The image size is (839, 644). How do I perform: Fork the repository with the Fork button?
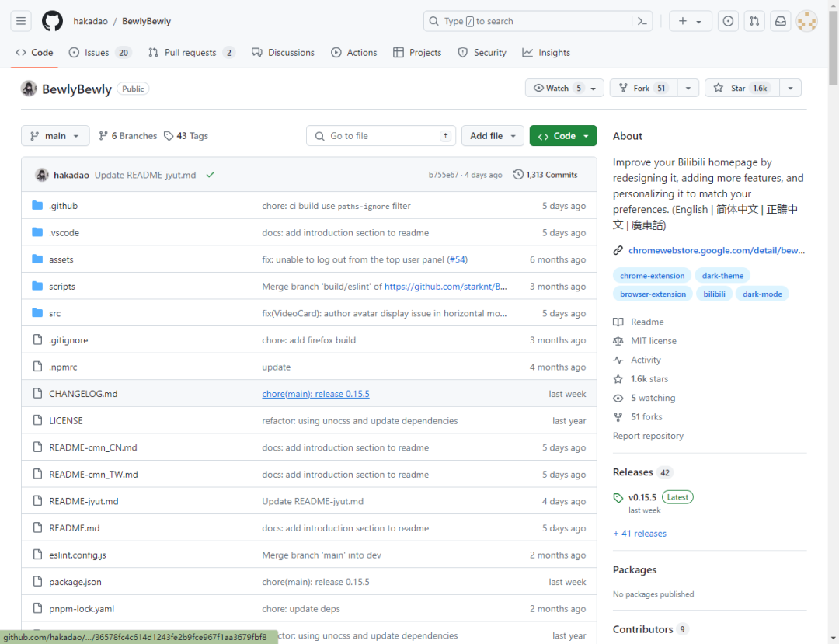(x=644, y=89)
